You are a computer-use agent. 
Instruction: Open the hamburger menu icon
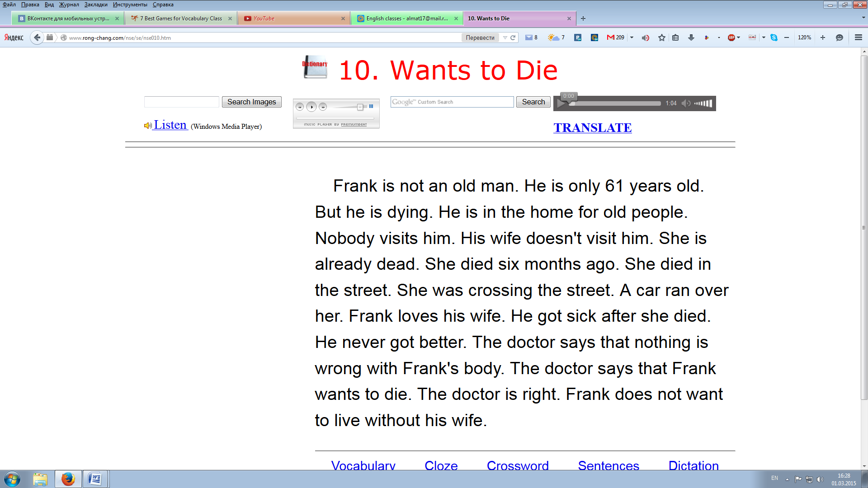(x=858, y=38)
